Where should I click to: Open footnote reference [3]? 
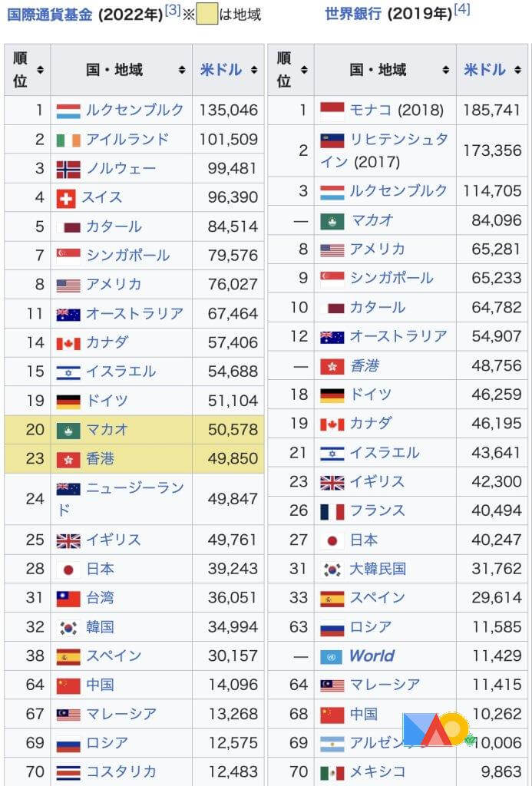pyautogui.click(x=172, y=10)
